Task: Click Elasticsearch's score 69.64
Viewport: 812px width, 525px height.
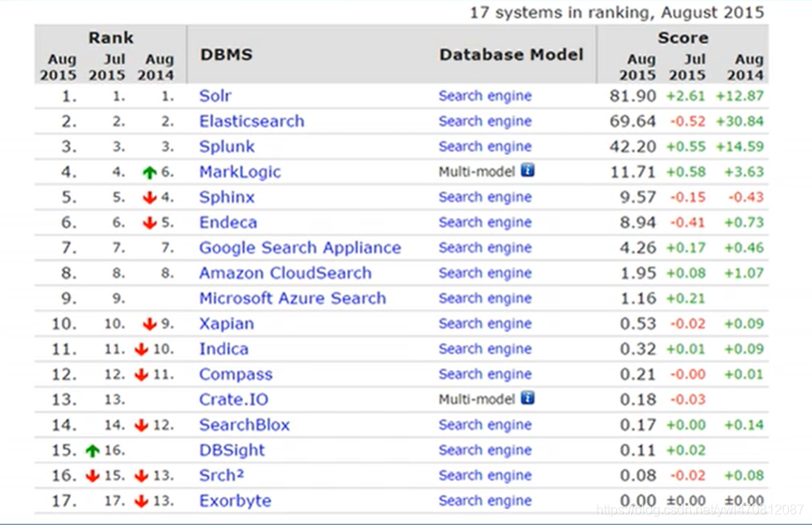Action: (x=632, y=121)
